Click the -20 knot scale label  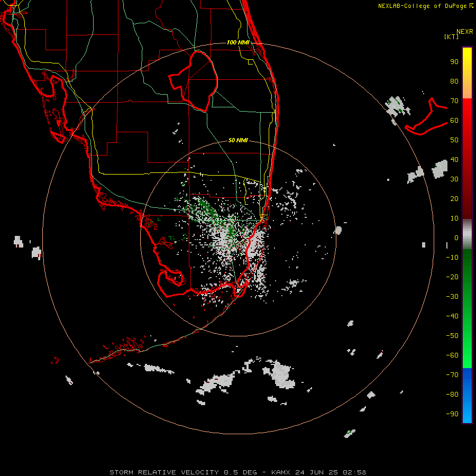coord(452,277)
